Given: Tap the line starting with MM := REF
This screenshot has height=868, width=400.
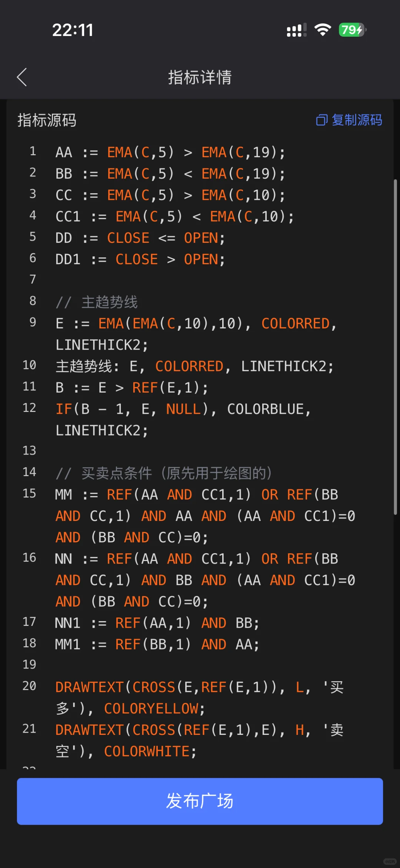Looking at the screenshot, I should tap(205, 516).
